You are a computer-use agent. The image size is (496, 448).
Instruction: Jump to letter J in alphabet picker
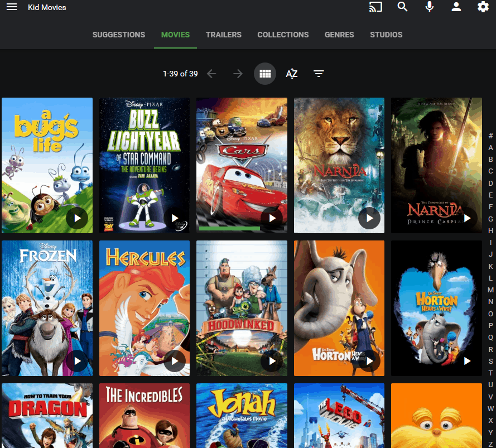pyautogui.click(x=490, y=254)
